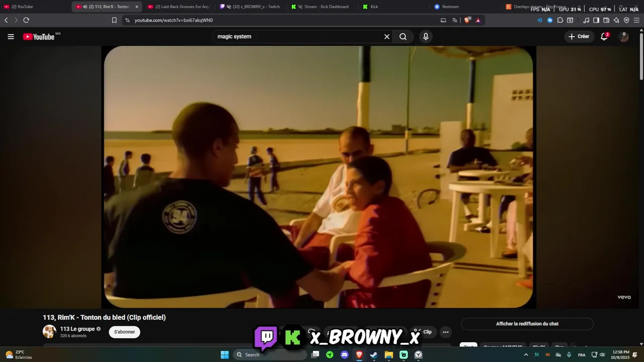Click the video title Tonton du bled
This screenshot has width=644, height=362.
[104, 317]
